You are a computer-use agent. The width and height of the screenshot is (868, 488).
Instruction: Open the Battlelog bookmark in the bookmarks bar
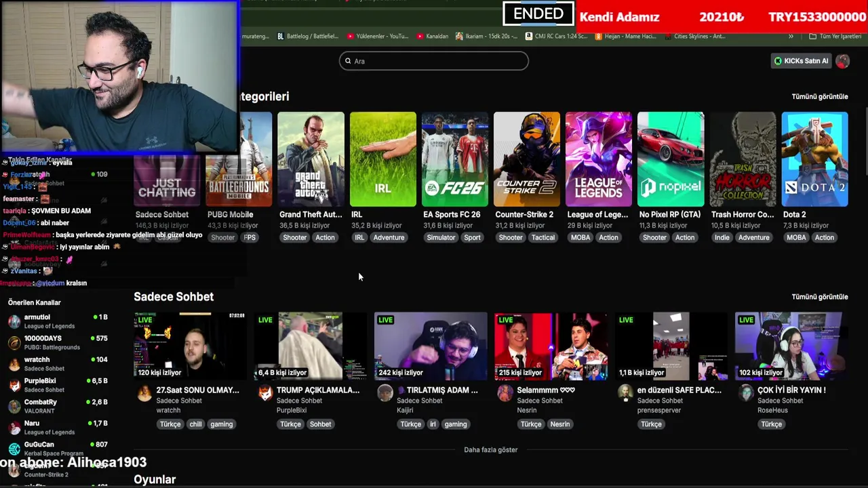pos(307,36)
